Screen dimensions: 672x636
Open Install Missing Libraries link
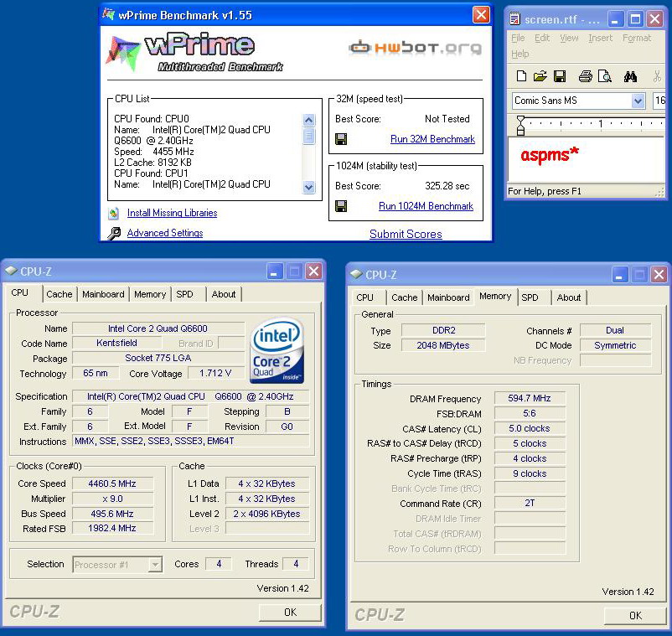tap(172, 213)
